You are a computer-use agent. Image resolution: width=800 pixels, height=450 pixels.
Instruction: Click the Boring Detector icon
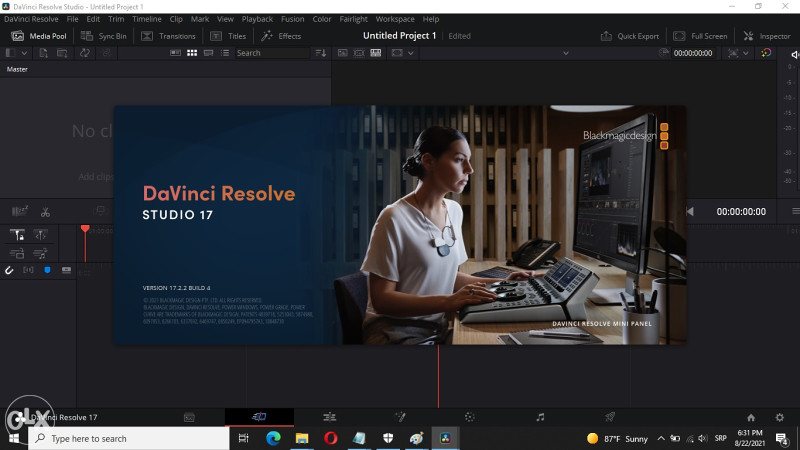click(19, 212)
